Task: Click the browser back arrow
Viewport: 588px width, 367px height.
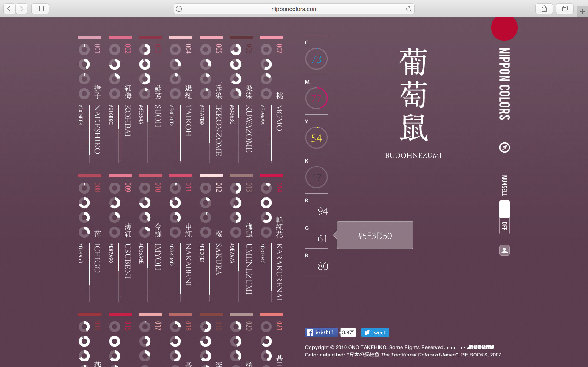Action: [9, 9]
